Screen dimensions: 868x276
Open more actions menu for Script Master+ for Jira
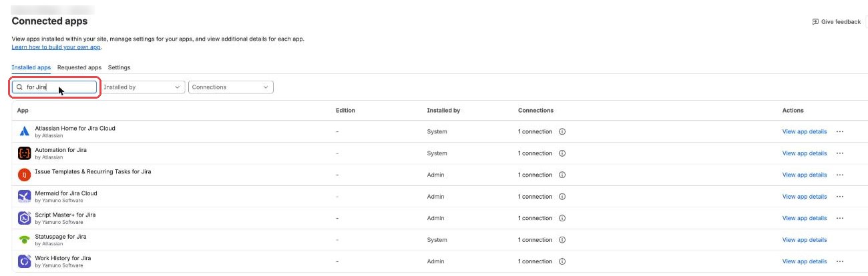[x=840, y=218]
